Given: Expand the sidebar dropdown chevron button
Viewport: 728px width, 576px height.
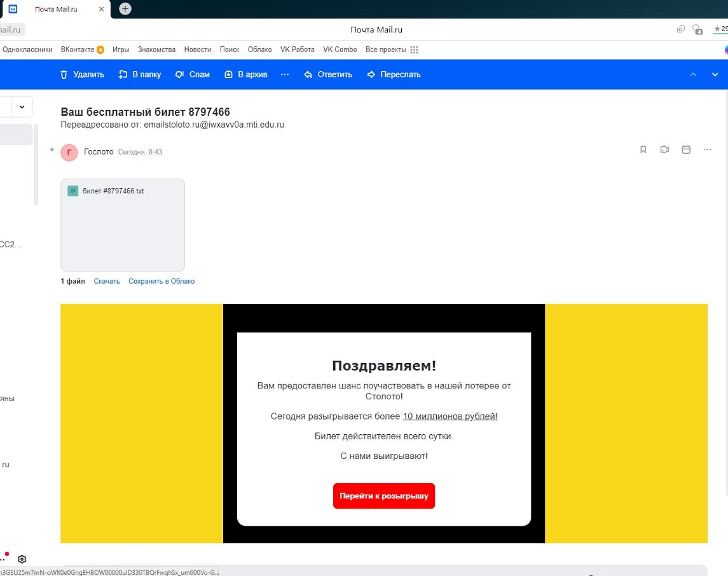Looking at the screenshot, I should (22, 107).
